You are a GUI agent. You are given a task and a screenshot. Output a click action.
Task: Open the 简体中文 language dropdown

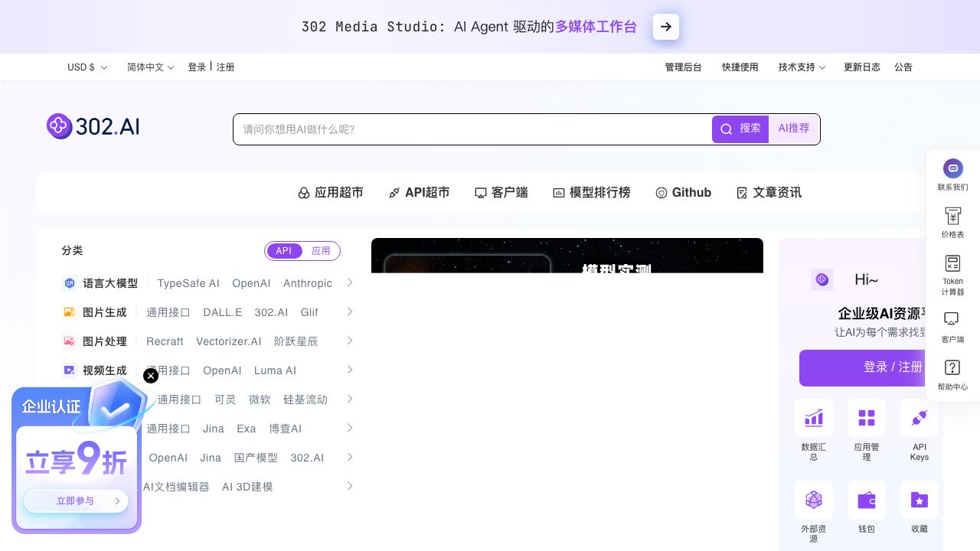click(151, 67)
